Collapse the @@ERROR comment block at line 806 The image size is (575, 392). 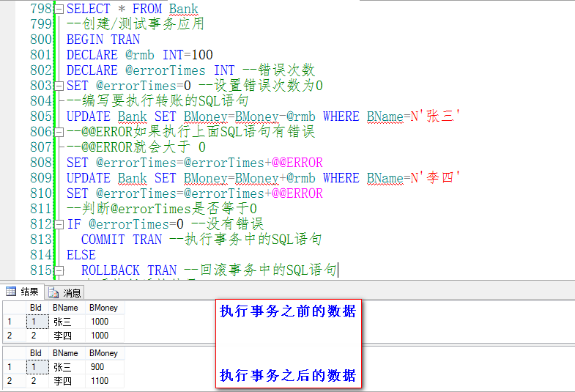point(59,132)
